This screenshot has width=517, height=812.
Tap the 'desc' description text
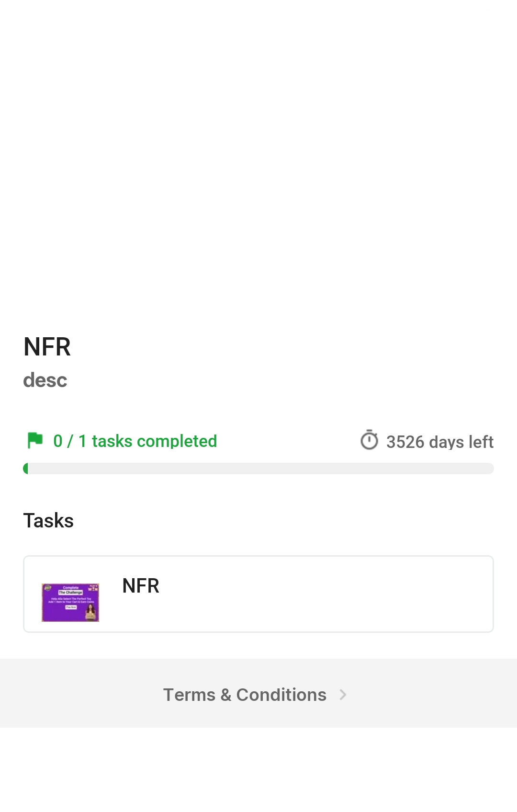(x=45, y=380)
